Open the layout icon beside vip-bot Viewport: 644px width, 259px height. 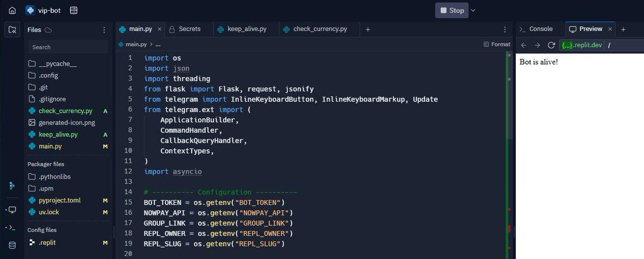click(74, 10)
